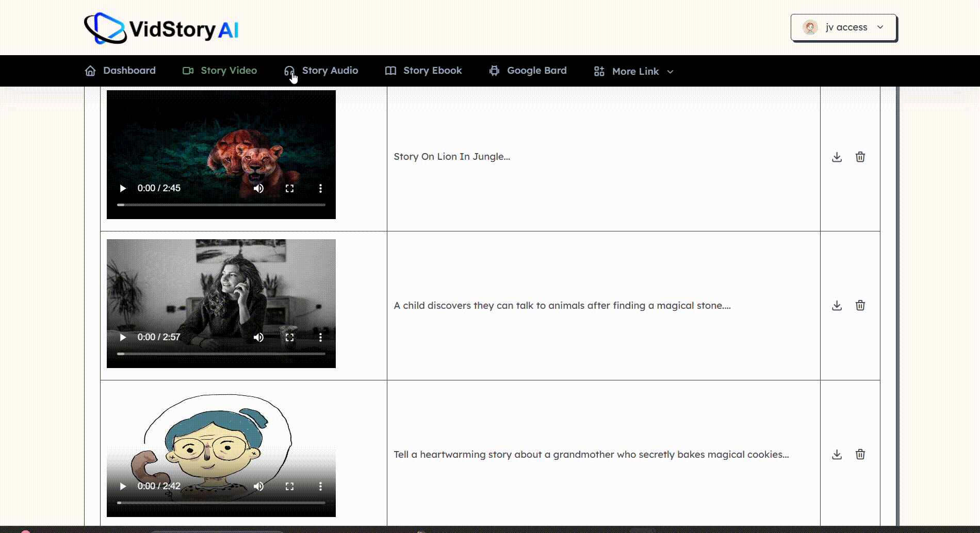The image size is (980, 533).
Task: Delete the grandmother cookies story video
Action: (860, 455)
